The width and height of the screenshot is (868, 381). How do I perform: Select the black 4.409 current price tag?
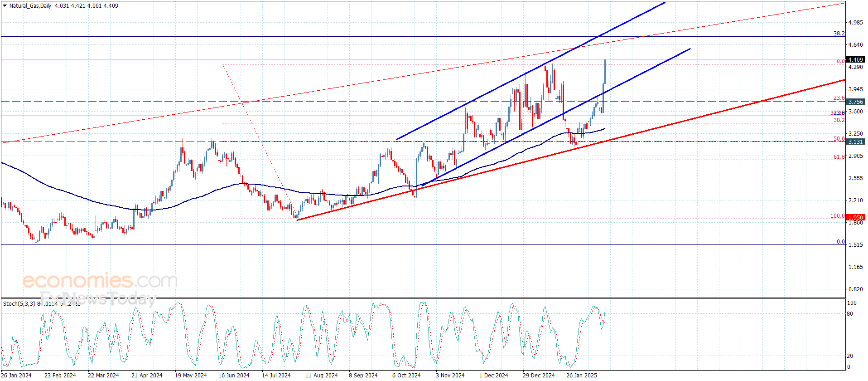coord(855,60)
